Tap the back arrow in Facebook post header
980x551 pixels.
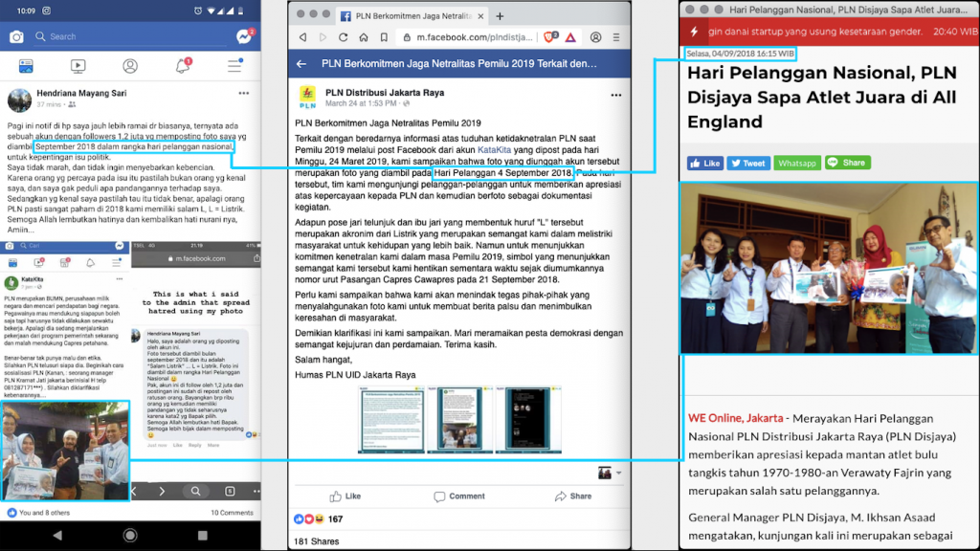301,64
